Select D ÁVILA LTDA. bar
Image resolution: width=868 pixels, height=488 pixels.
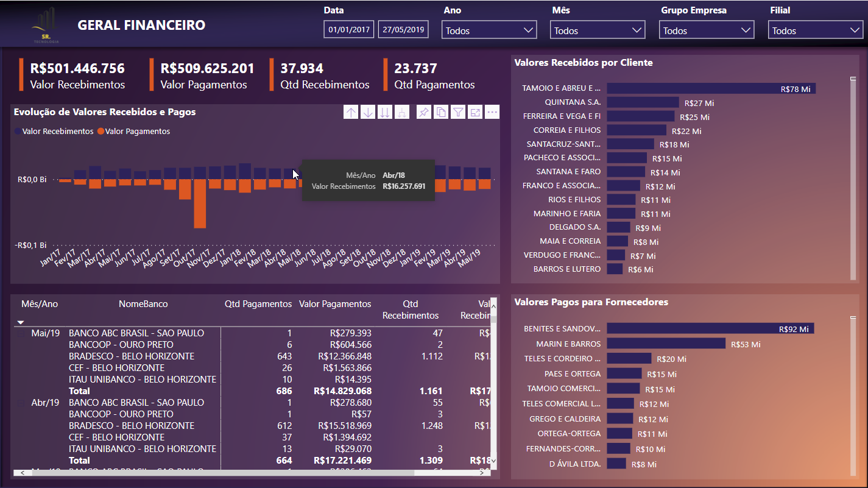616,464
